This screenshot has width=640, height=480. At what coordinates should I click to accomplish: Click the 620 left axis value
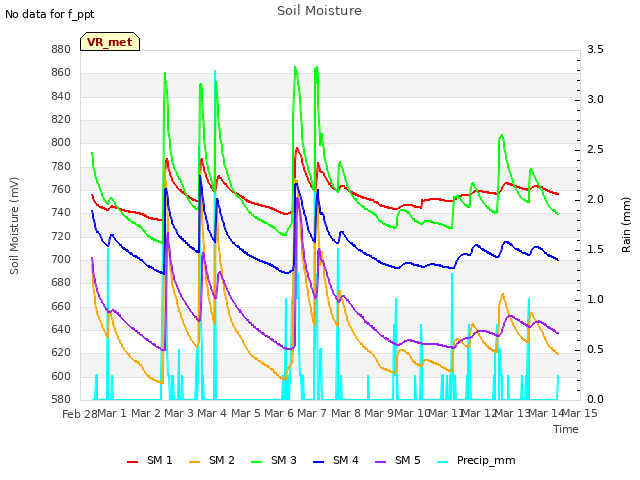tap(61, 353)
